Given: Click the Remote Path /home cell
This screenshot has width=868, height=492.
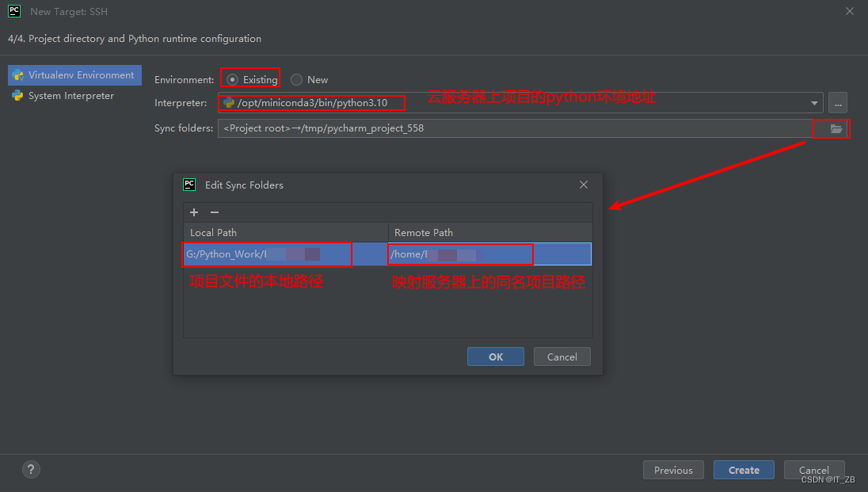Looking at the screenshot, I should click(490, 254).
